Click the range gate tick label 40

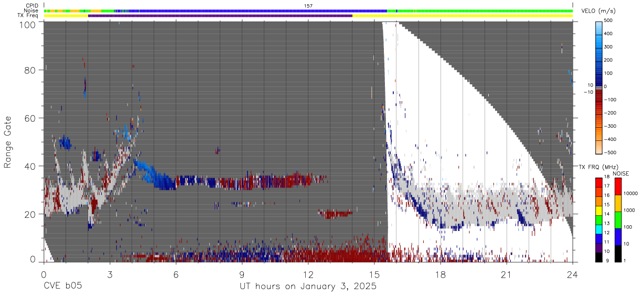click(31, 166)
